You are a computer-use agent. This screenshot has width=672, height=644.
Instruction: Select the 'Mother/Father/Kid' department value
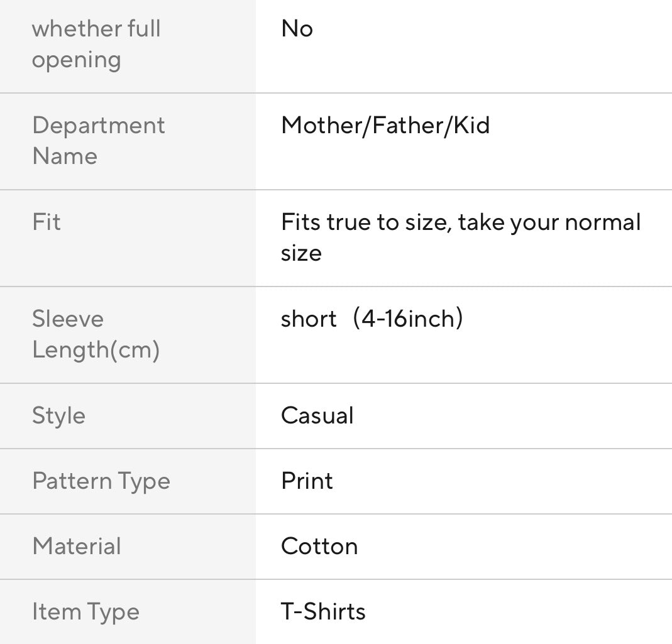(x=385, y=126)
